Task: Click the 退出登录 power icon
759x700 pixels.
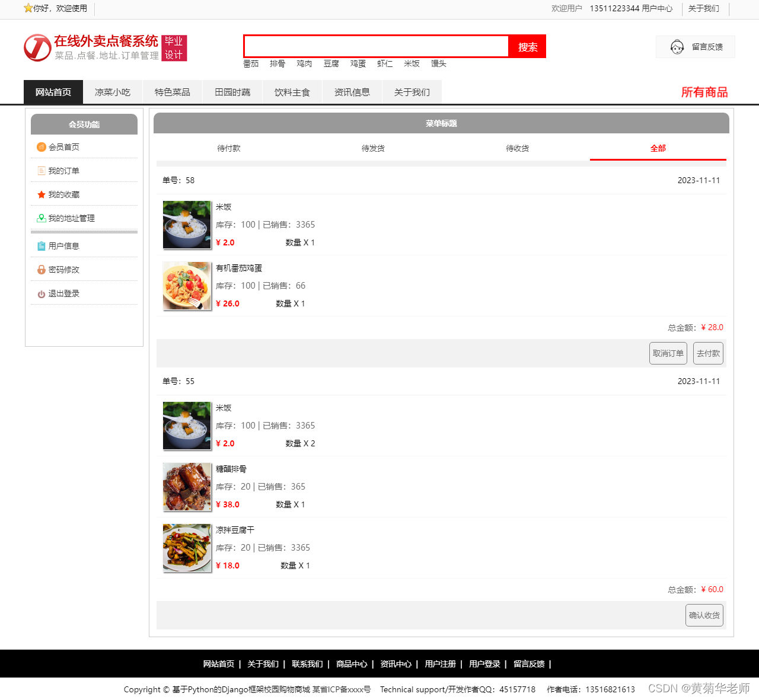Action: tap(42, 294)
